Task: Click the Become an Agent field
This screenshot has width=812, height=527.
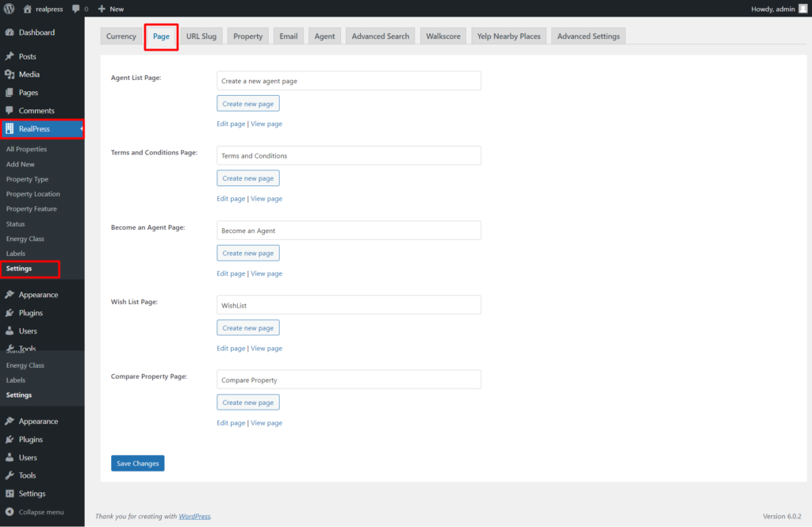Action: [349, 231]
